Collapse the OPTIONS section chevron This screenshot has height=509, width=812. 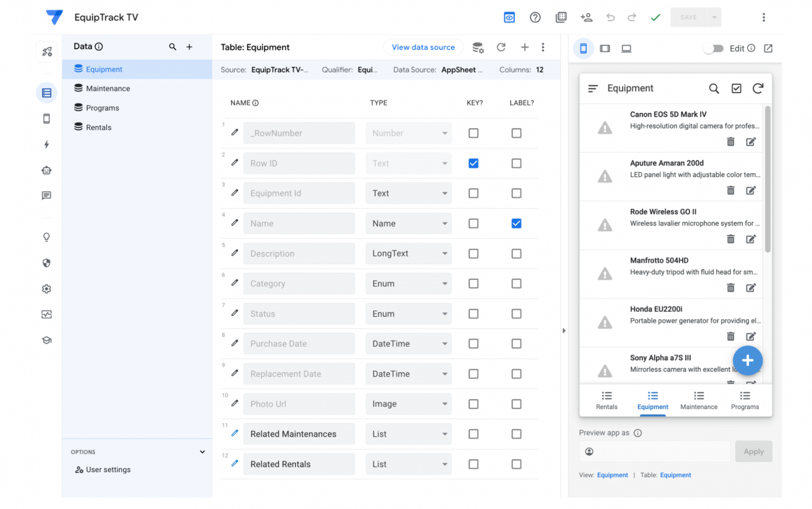pyautogui.click(x=202, y=452)
